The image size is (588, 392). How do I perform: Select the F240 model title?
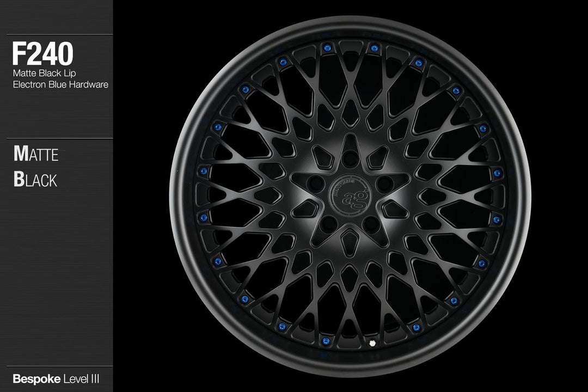point(42,54)
